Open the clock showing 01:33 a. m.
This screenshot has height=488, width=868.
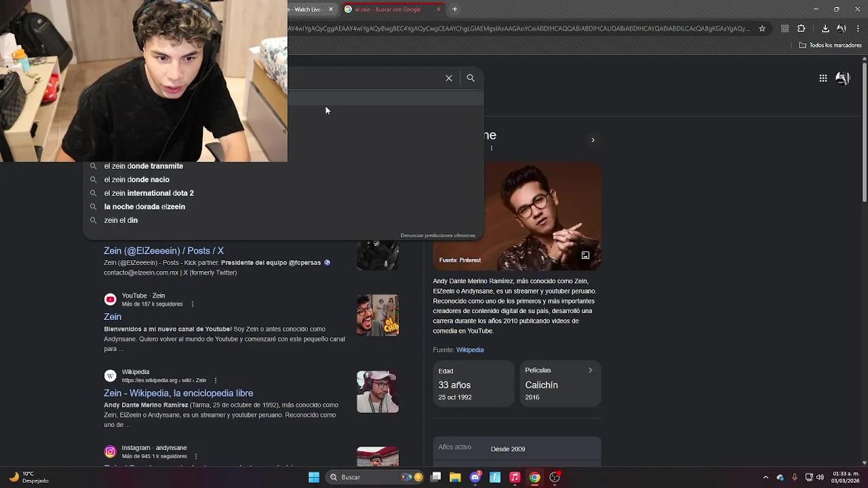846,477
